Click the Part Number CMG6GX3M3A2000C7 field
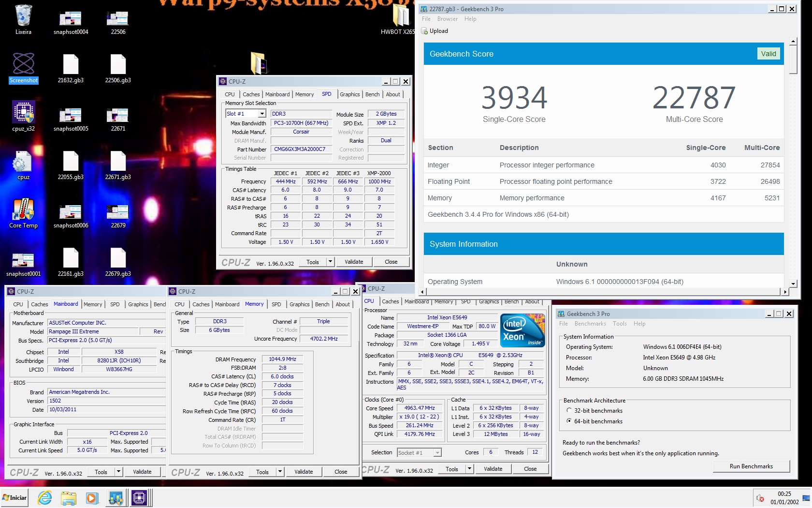Screen dimensions: 812x508 click(301, 149)
